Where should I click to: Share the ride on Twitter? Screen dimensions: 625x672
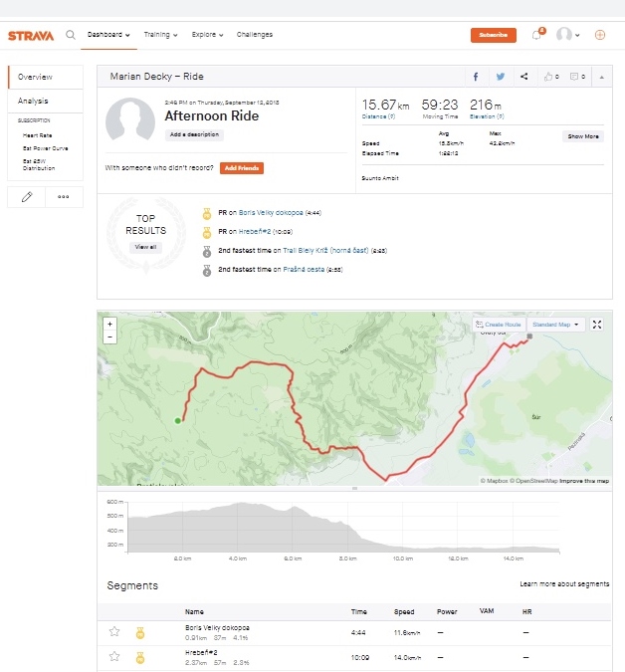pos(500,77)
